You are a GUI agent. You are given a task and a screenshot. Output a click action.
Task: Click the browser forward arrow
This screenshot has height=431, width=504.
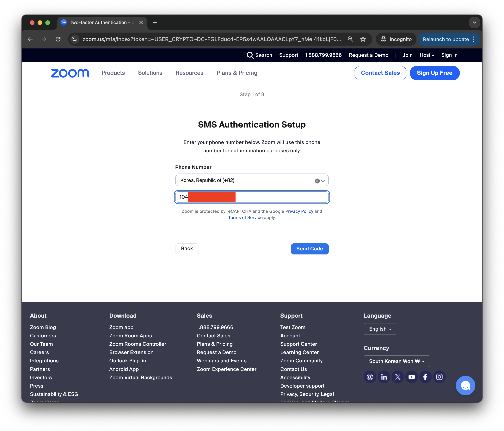click(x=44, y=39)
